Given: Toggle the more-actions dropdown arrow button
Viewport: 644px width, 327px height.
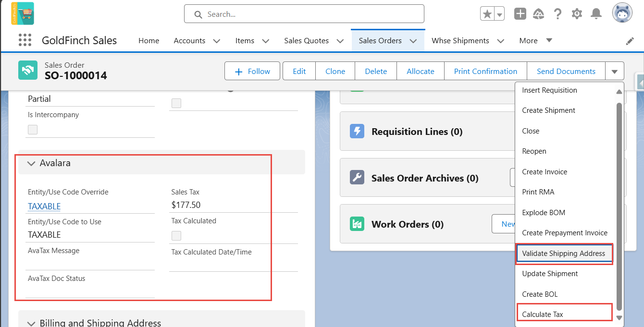Looking at the screenshot, I should [615, 71].
